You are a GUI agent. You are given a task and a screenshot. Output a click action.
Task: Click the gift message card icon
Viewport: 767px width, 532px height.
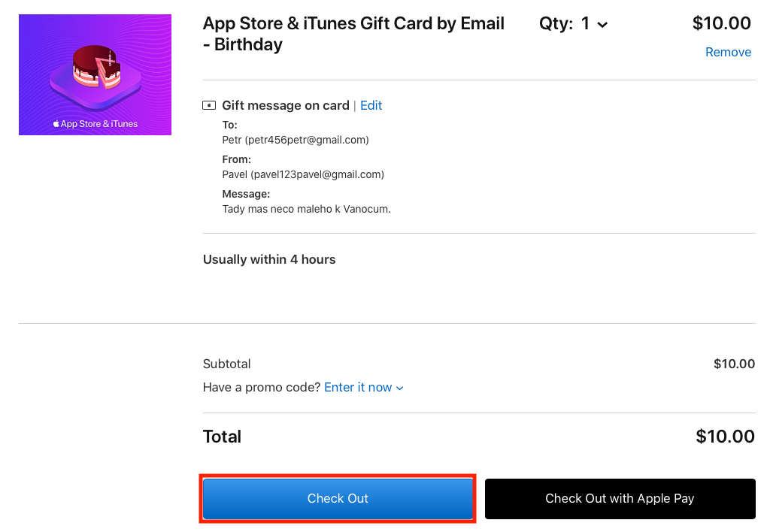209,106
